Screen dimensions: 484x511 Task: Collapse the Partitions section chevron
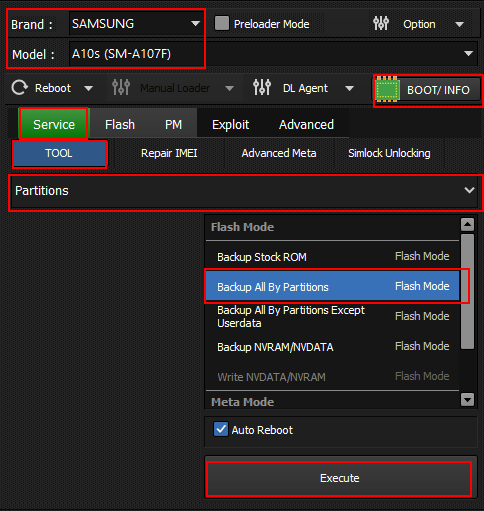469,190
